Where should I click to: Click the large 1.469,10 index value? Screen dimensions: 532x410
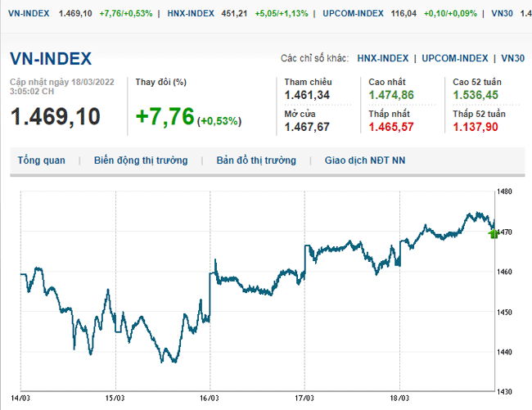(55, 116)
